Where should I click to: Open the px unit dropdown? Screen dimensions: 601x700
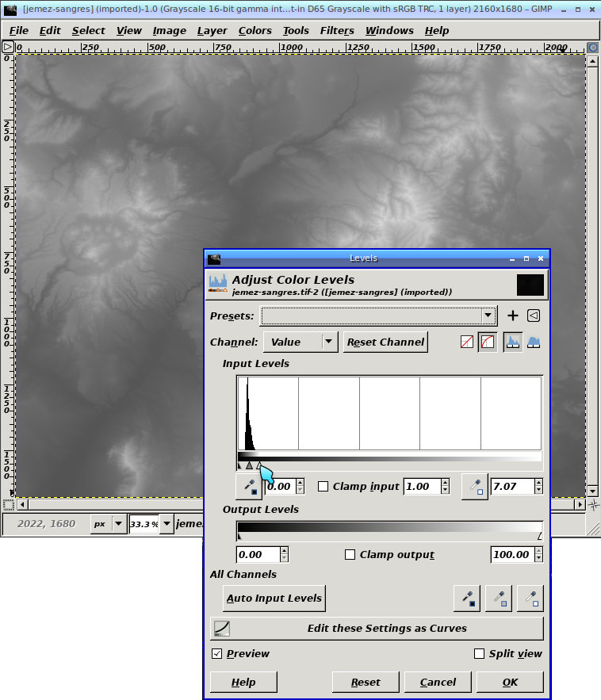pos(108,524)
